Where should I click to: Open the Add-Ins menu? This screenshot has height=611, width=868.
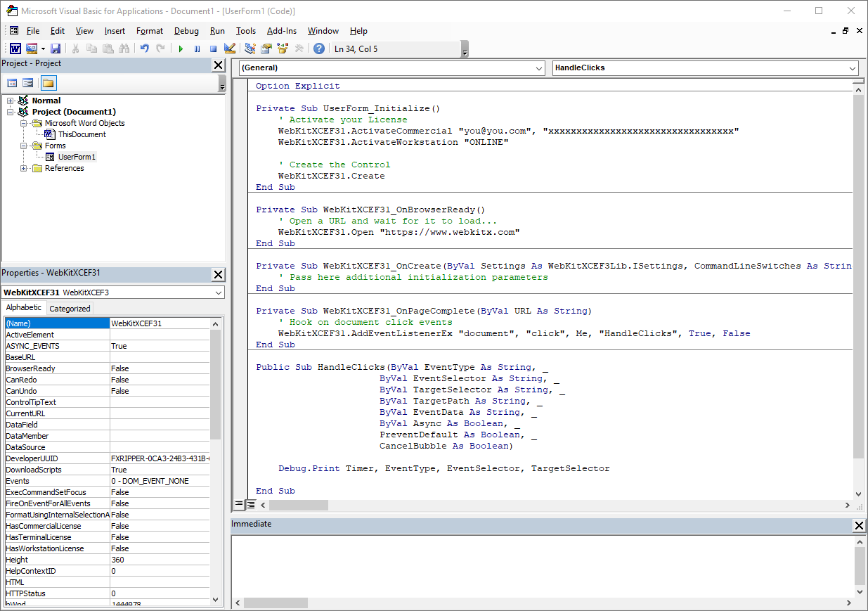click(282, 31)
